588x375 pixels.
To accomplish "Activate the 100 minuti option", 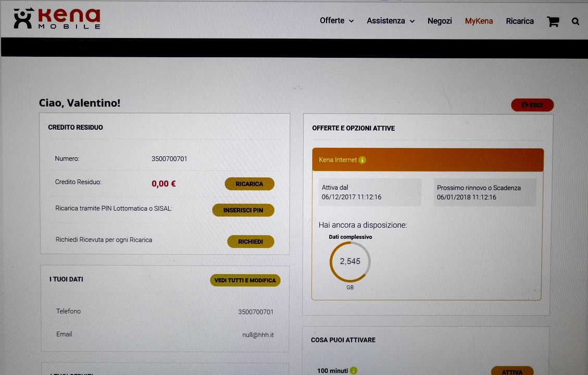I will pos(512,371).
